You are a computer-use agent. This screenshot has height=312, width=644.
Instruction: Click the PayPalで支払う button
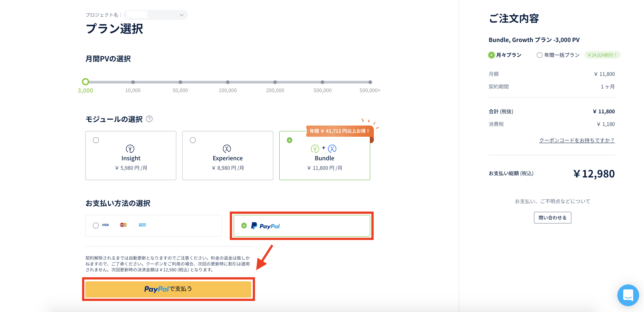click(x=168, y=289)
